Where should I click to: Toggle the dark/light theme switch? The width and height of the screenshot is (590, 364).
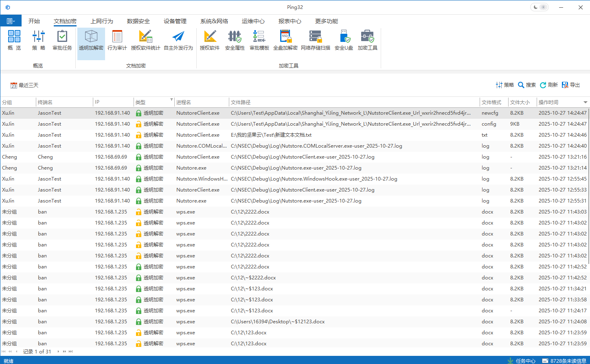(x=540, y=7)
